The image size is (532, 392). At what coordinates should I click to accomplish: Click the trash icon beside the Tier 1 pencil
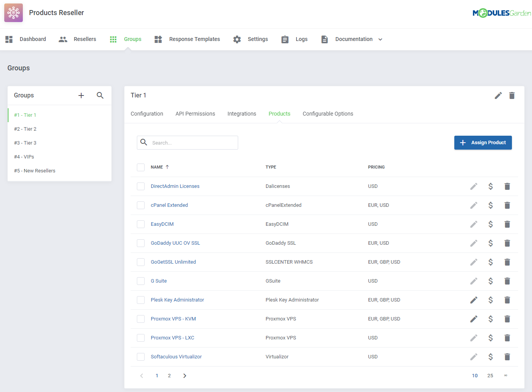coord(512,95)
